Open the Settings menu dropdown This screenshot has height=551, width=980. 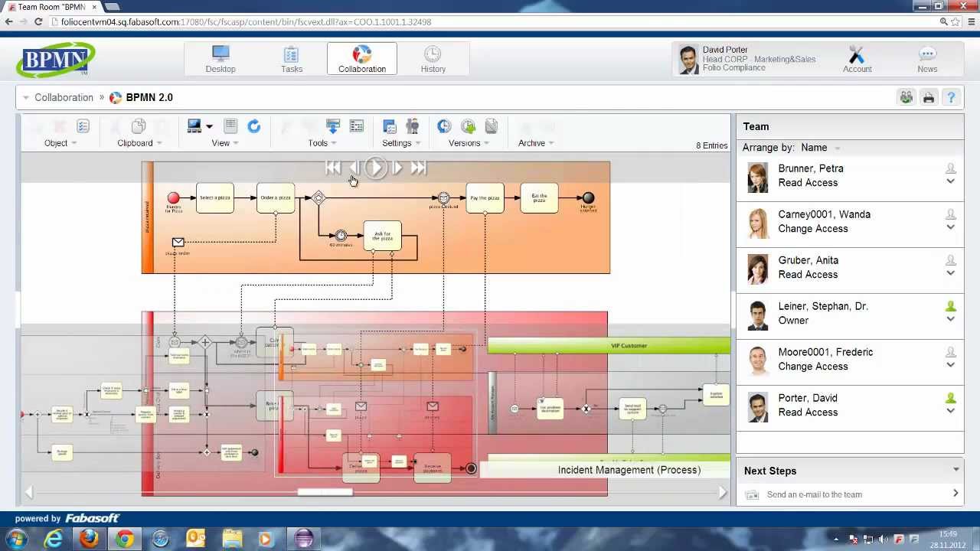[402, 143]
